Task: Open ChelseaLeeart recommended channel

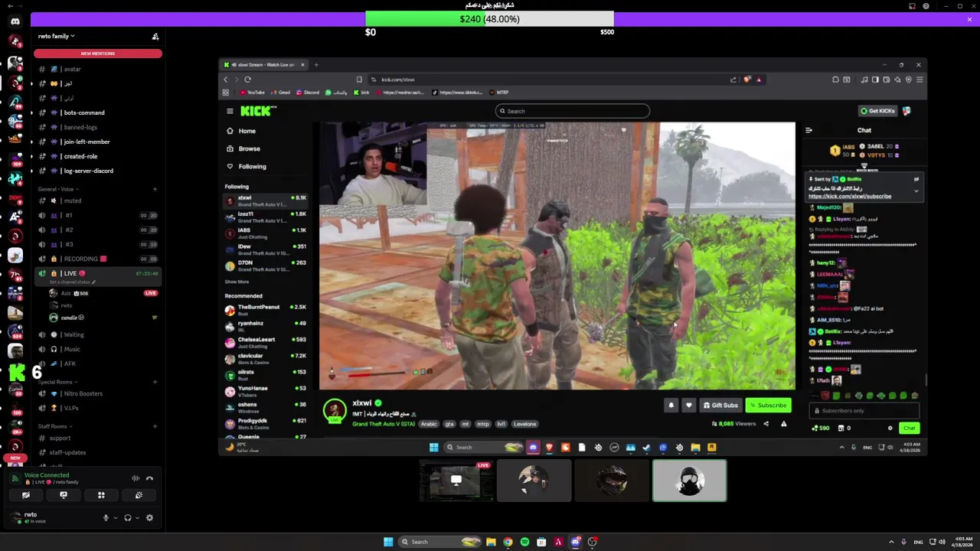Action: [266, 342]
